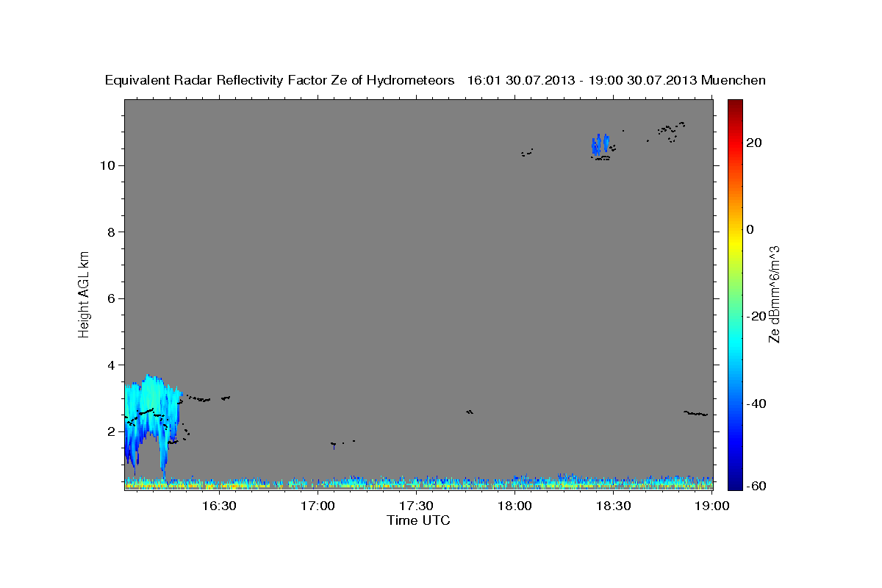The height and width of the screenshot is (588, 882).
Task: Click the colorbar value label 20
Action: coord(754,143)
